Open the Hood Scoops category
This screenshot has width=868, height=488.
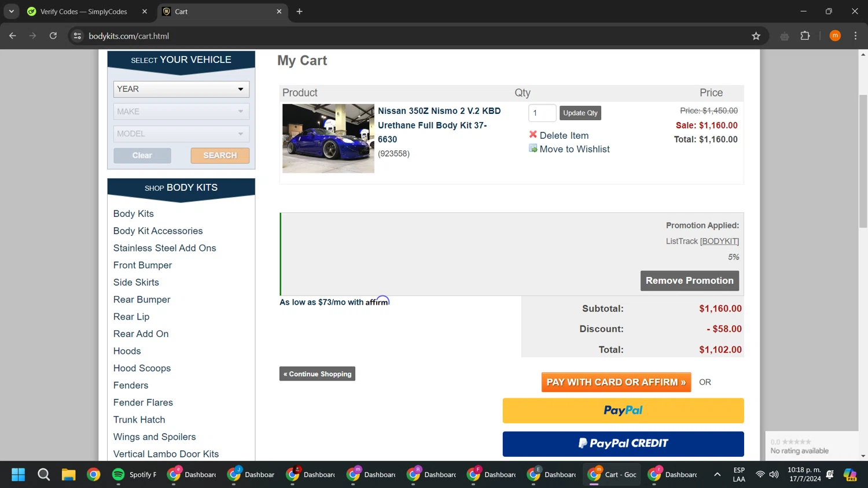point(142,368)
